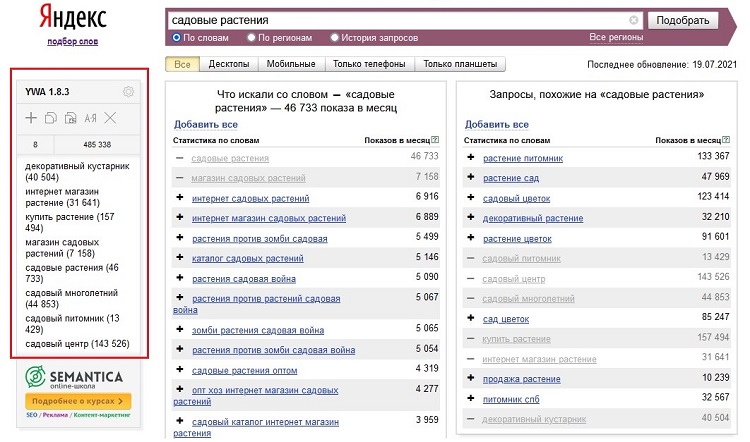750x442 pixels.
Task: Click the Яндекс logo
Action: point(73,18)
